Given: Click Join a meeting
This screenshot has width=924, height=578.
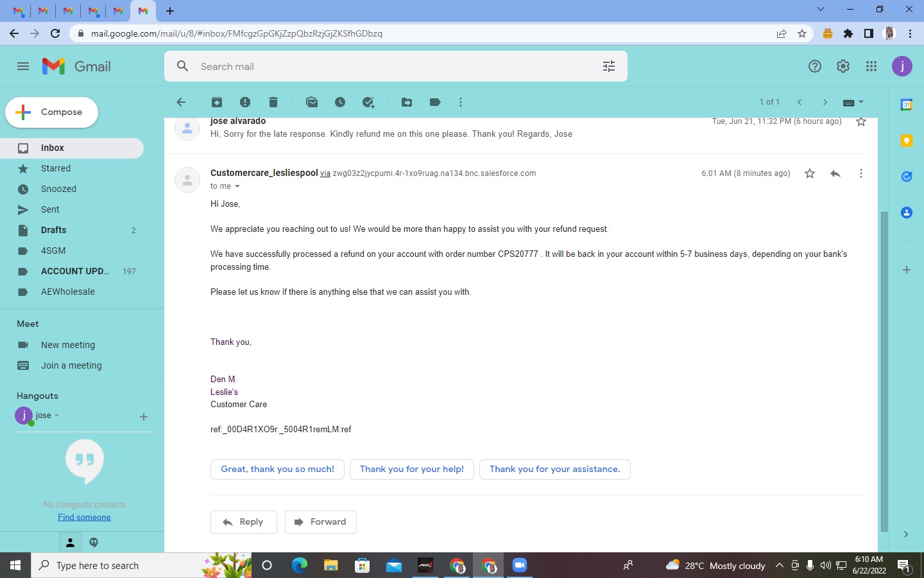Looking at the screenshot, I should click(72, 365).
